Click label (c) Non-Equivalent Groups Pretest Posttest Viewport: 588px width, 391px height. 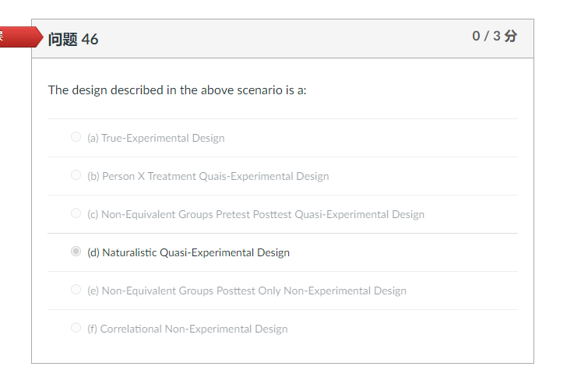pos(255,214)
